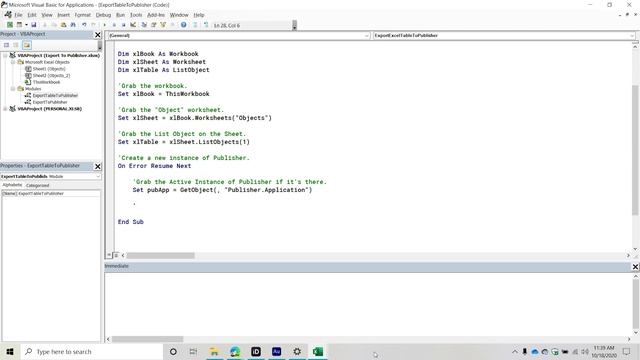Image resolution: width=640 pixels, height=360 pixels.
Task: Click the (Name) property value field
Action: (x=58, y=193)
